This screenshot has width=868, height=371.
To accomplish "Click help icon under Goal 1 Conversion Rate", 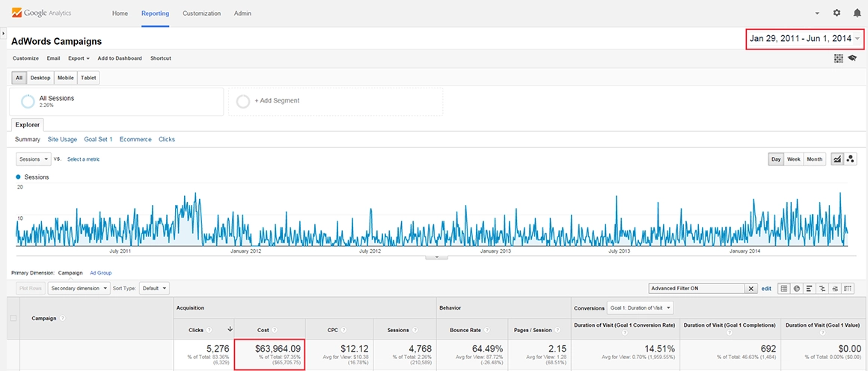I will click(x=625, y=334).
